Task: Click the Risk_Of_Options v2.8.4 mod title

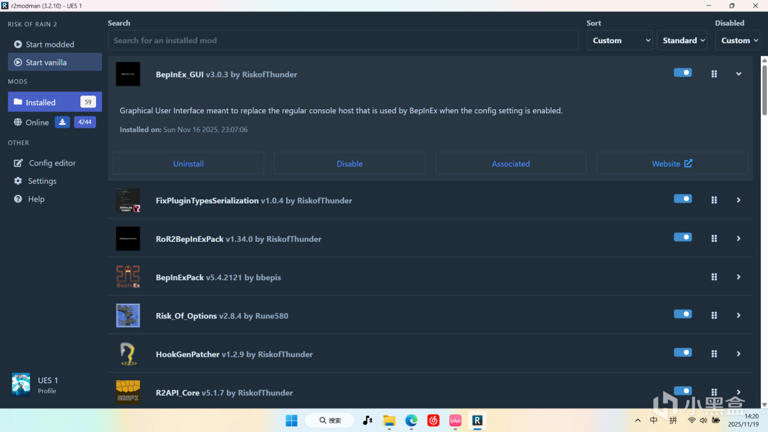Action: [222, 316]
